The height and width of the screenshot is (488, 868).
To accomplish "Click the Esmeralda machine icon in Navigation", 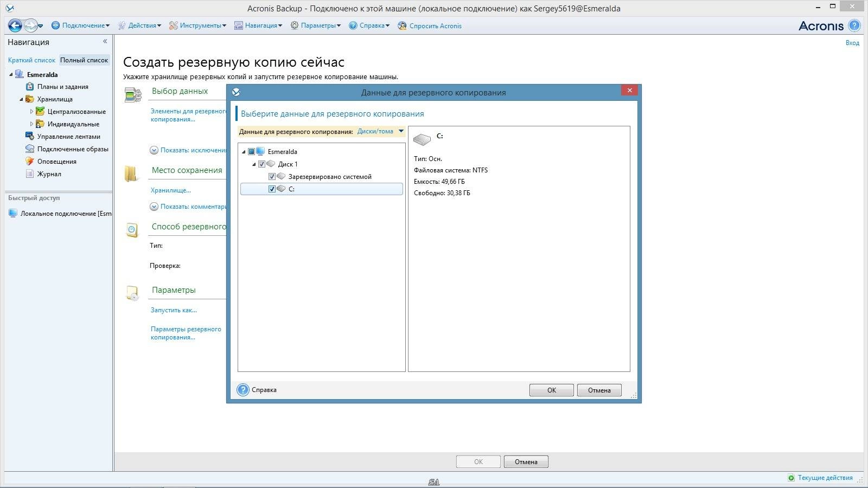I will click(20, 74).
